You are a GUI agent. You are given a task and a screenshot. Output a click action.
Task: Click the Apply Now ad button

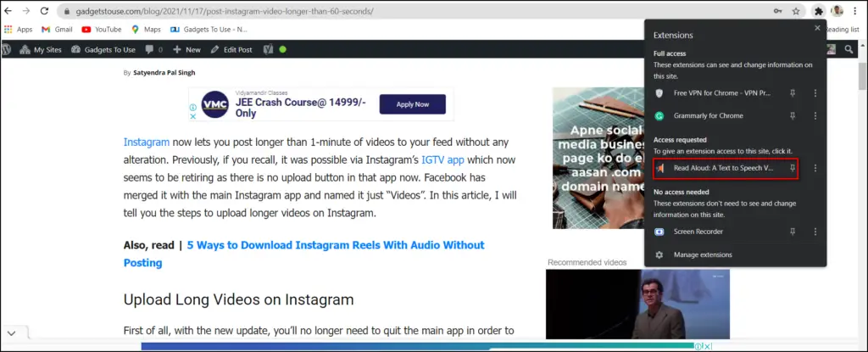click(413, 104)
